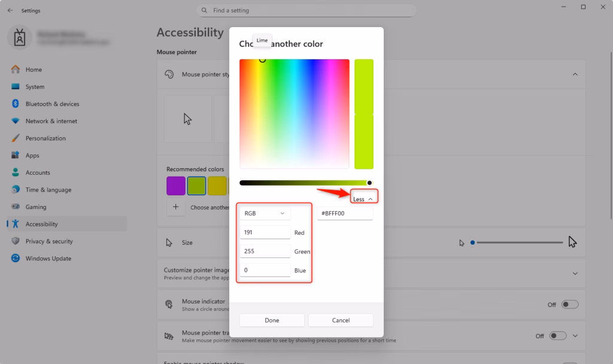The width and height of the screenshot is (613, 364).
Task: Collapse color options with Less
Action: (x=363, y=199)
